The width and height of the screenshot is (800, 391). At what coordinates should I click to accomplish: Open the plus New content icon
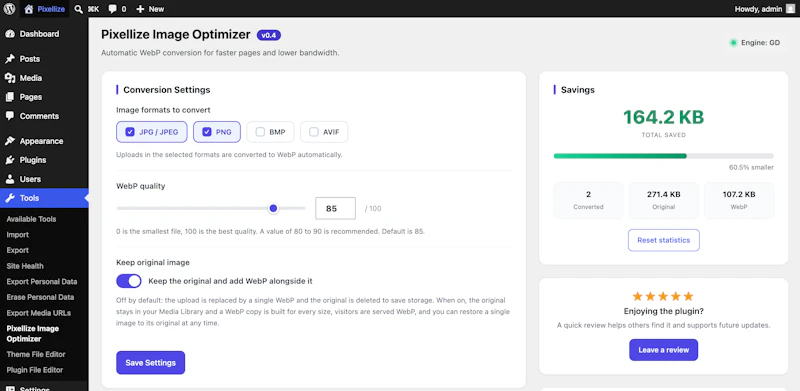click(140, 9)
